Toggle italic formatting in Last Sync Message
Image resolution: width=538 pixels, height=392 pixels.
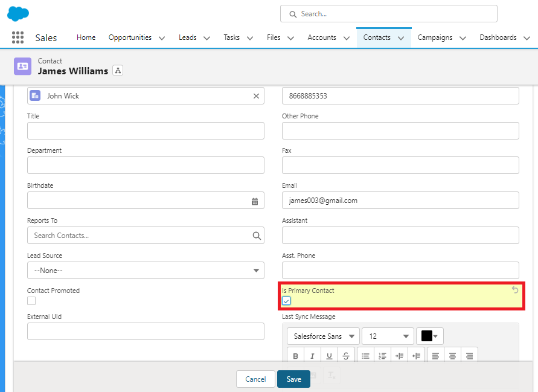click(312, 356)
